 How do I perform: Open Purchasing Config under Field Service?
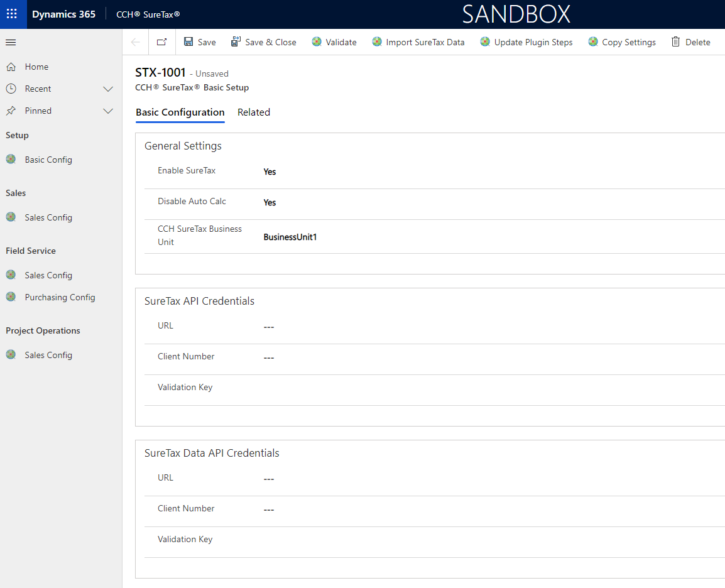[x=60, y=298]
